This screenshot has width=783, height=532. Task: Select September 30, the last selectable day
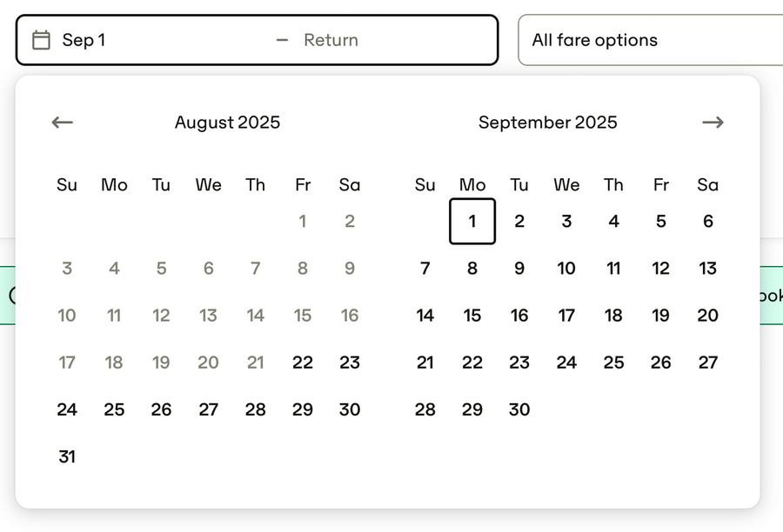pyautogui.click(x=519, y=409)
